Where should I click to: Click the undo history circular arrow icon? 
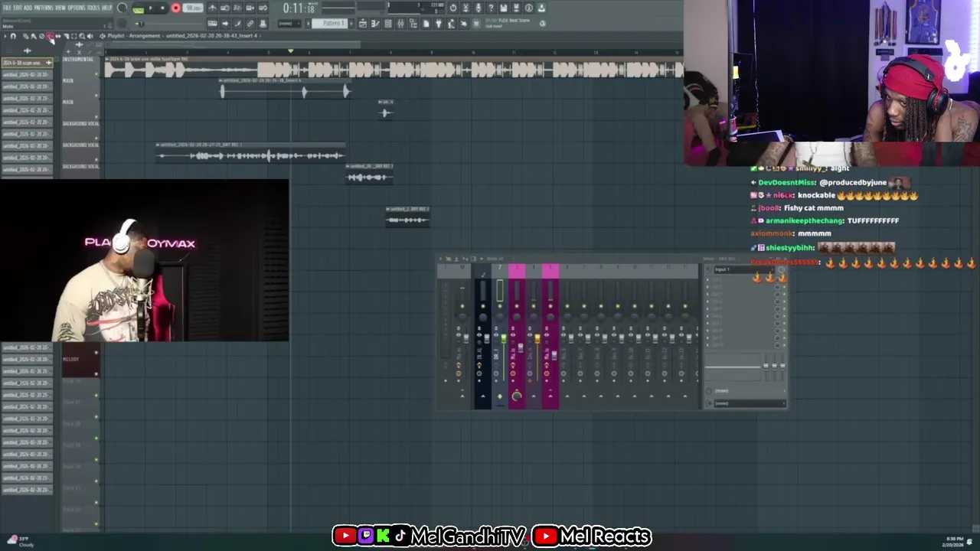click(x=452, y=8)
